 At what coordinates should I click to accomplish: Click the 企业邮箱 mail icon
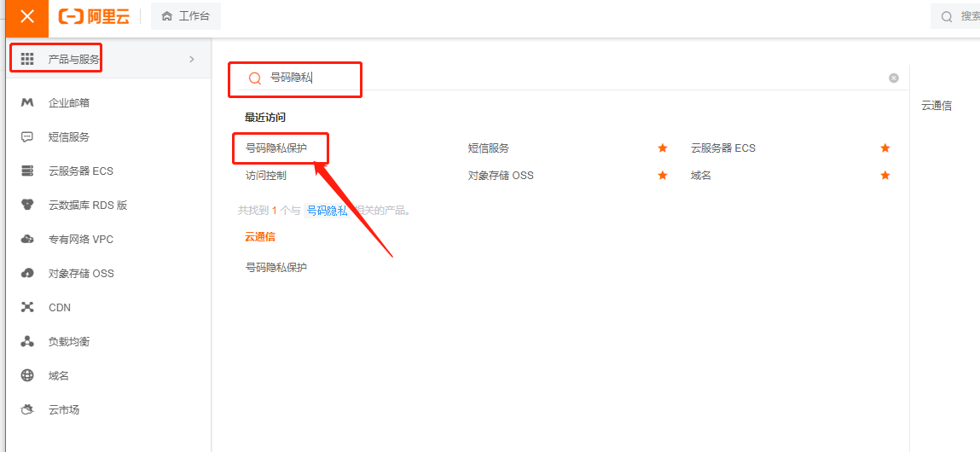coord(27,102)
